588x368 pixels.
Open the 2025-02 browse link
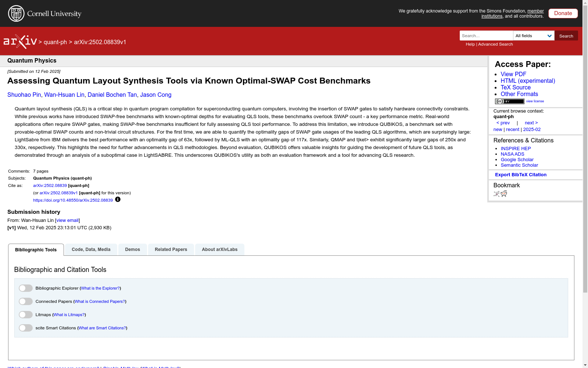tap(532, 130)
